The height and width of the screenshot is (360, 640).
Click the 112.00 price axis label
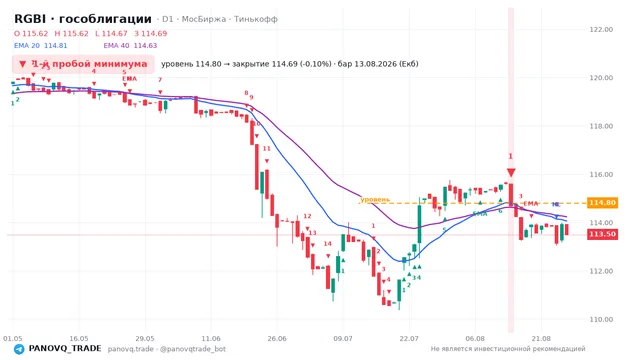601,271
